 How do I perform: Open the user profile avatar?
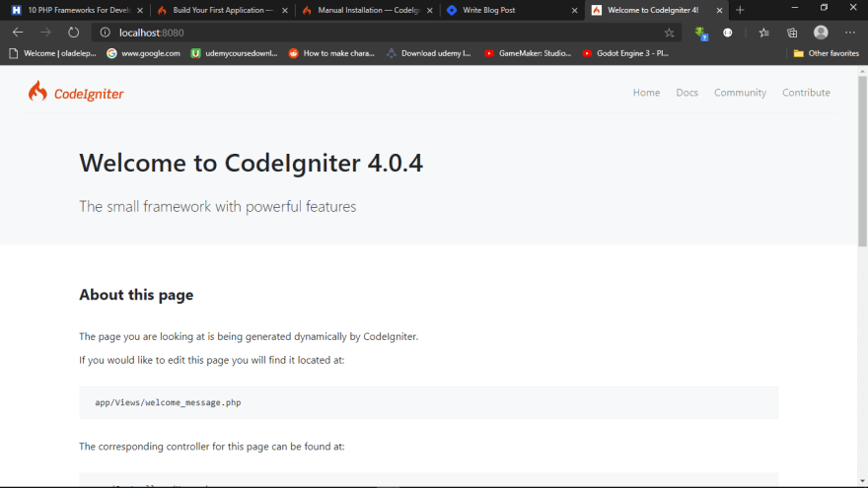(821, 33)
